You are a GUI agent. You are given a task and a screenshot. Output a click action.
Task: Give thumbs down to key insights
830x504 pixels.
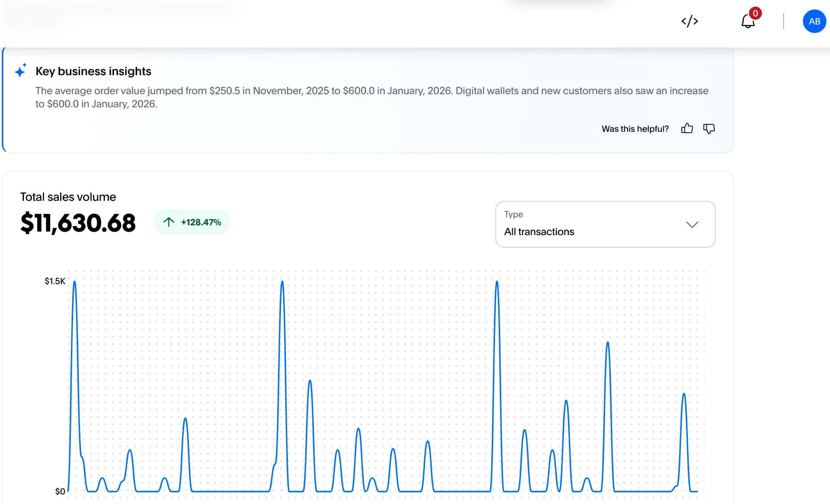click(x=709, y=128)
